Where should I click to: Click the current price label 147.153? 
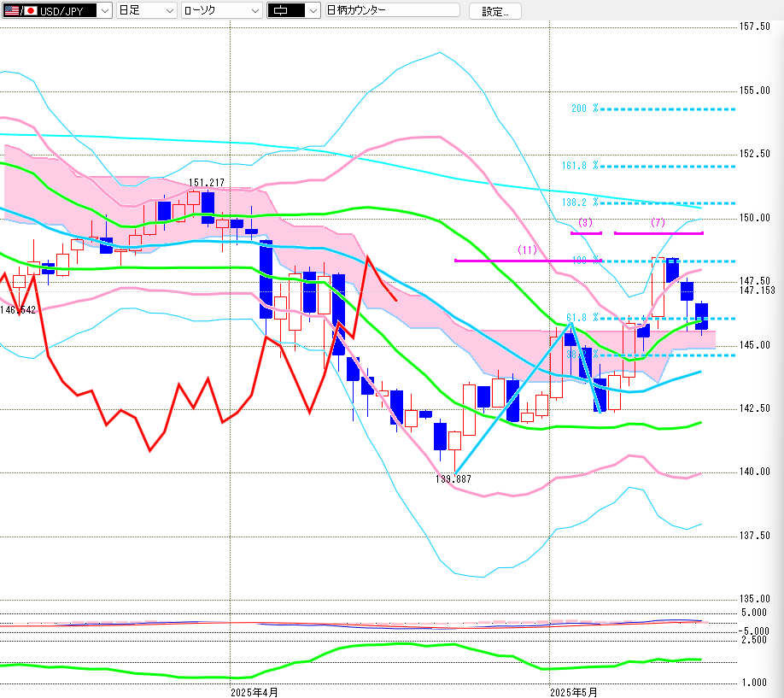[x=757, y=290]
